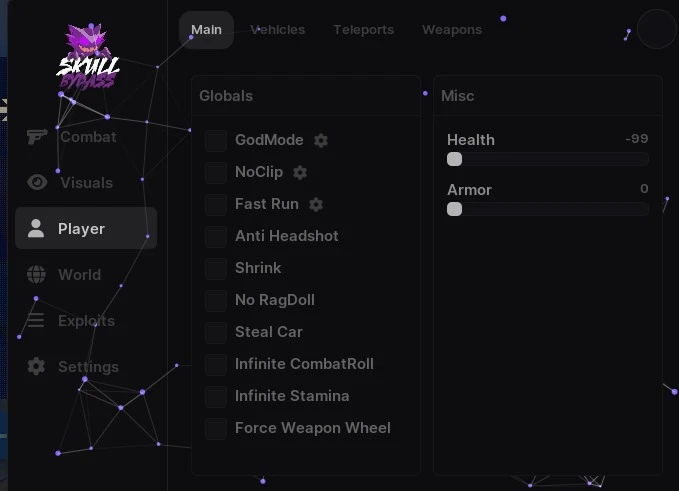Open the Teleports tab
679x491 pixels.
(363, 30)
